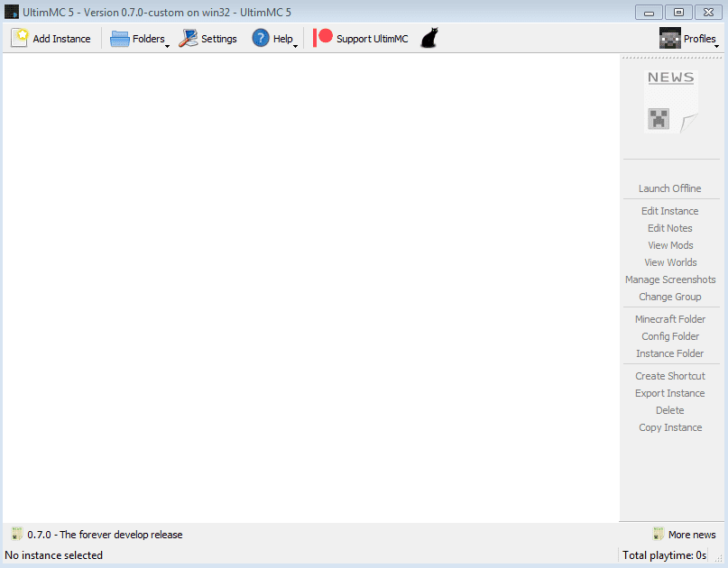728x568 pixels.
Task: Open the Settings text label
Action: pyautogui.click(x=219, y=39)
